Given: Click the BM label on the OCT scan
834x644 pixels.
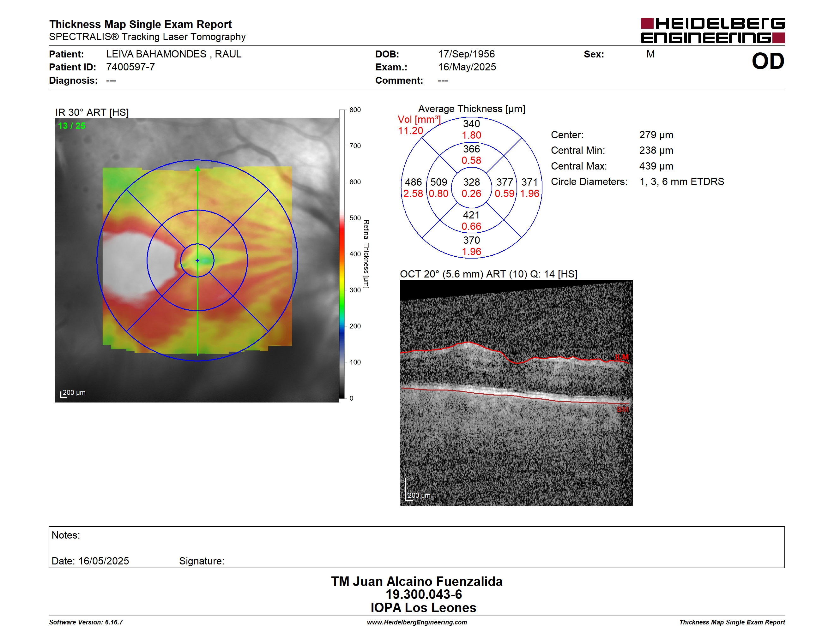Looking at the screenshot, I should [x=622, y=409].
